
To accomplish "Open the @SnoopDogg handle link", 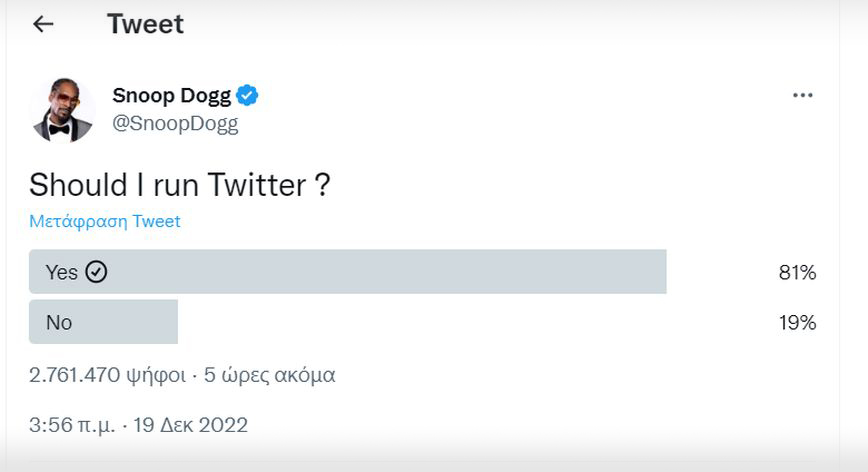I will (175, 124).
